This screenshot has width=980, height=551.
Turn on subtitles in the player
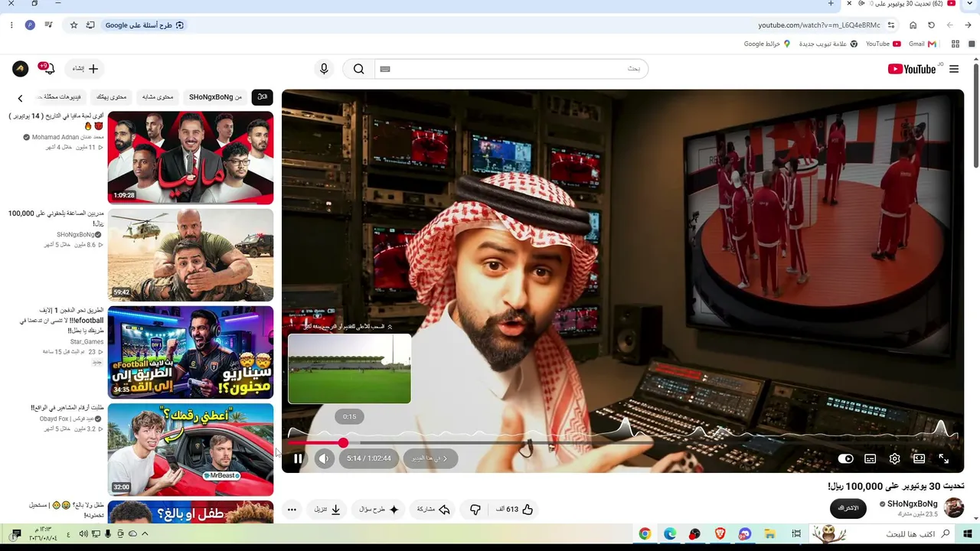pos(870,458)
